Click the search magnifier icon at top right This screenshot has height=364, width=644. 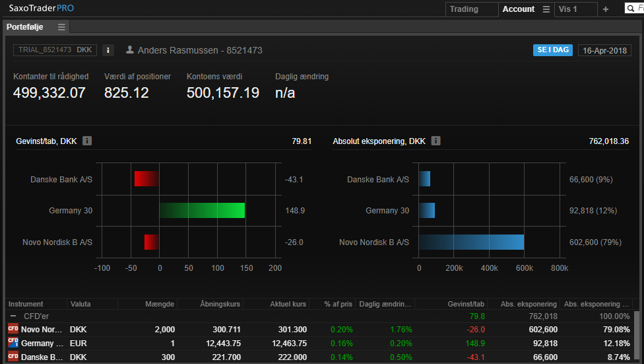click(630, 9)
